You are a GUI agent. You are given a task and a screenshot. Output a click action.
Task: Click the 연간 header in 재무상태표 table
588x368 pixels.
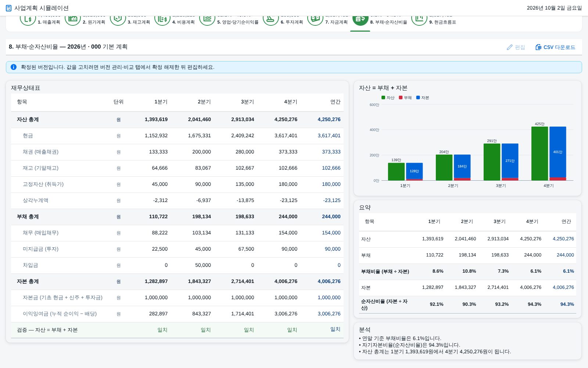tap(335, 102)
